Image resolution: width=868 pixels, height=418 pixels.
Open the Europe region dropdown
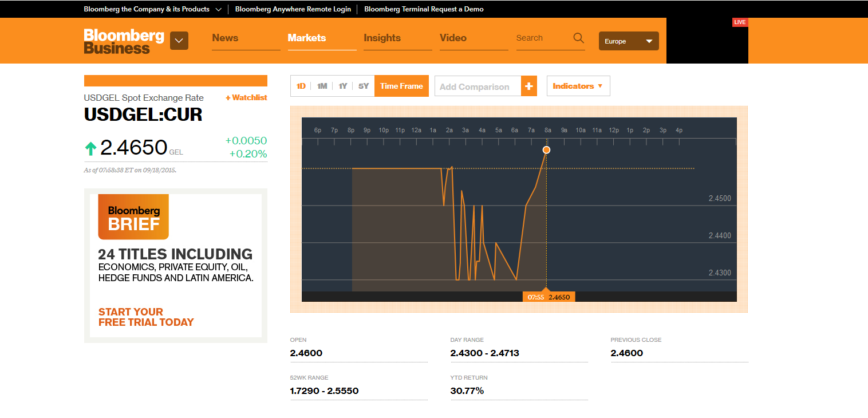pos(628,41)
